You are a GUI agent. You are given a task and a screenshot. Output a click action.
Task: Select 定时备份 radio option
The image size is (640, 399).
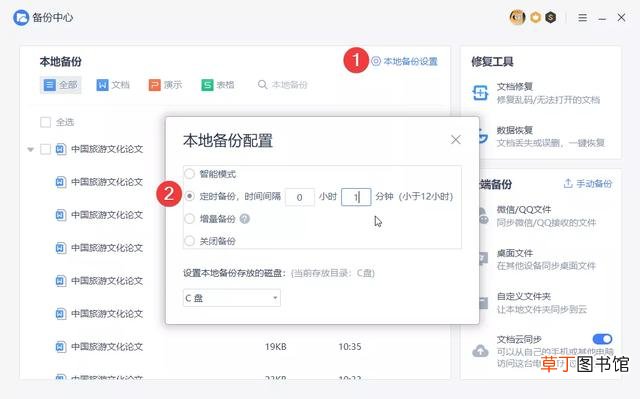pos(189,196)
